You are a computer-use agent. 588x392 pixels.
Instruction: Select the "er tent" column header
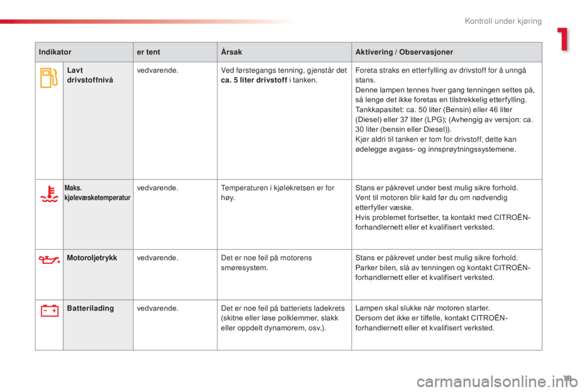(148, 53)
